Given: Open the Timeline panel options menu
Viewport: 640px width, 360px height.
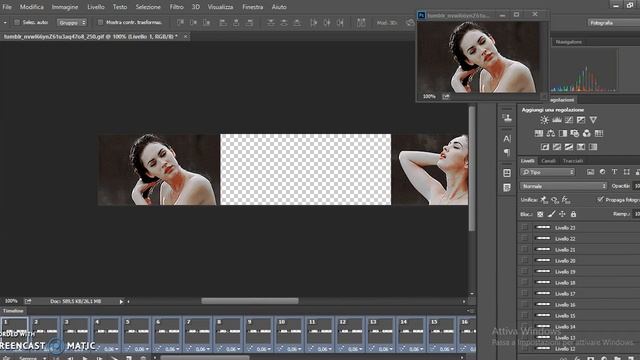Looking at the screenshot, I should 471,311.
